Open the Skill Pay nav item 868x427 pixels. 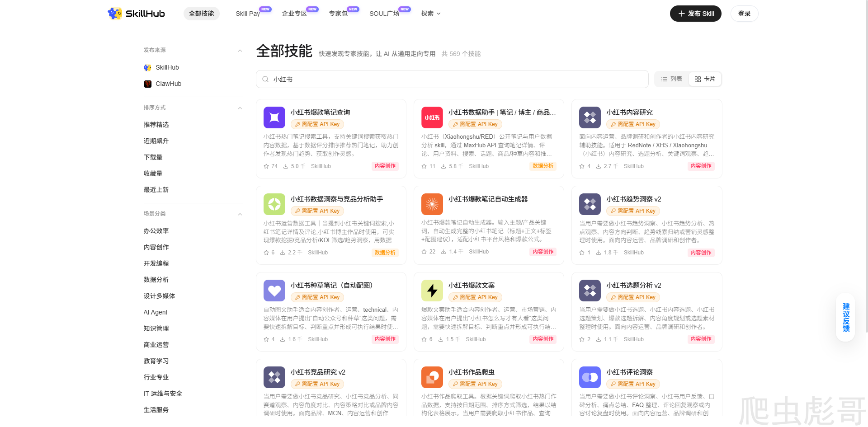(248, 14)
